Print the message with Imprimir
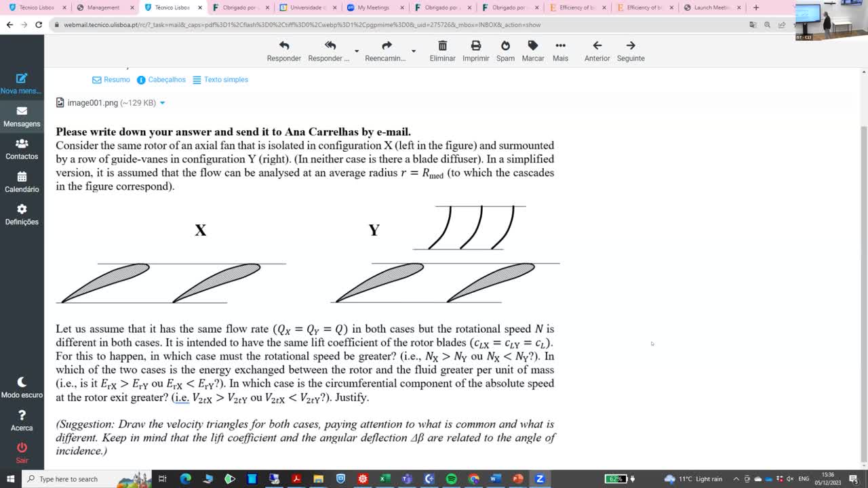Image resolution: width=868 pixels, height=488 pixels. click(x=475, y=46)
